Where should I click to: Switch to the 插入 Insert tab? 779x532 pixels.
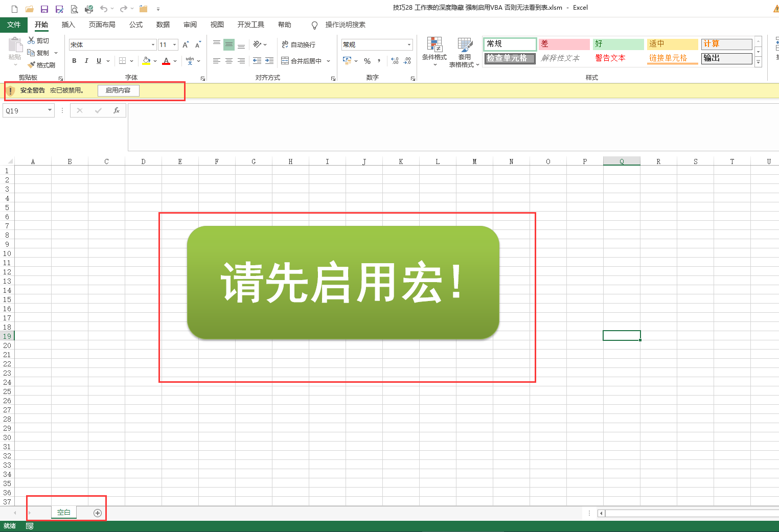point(68,25)
